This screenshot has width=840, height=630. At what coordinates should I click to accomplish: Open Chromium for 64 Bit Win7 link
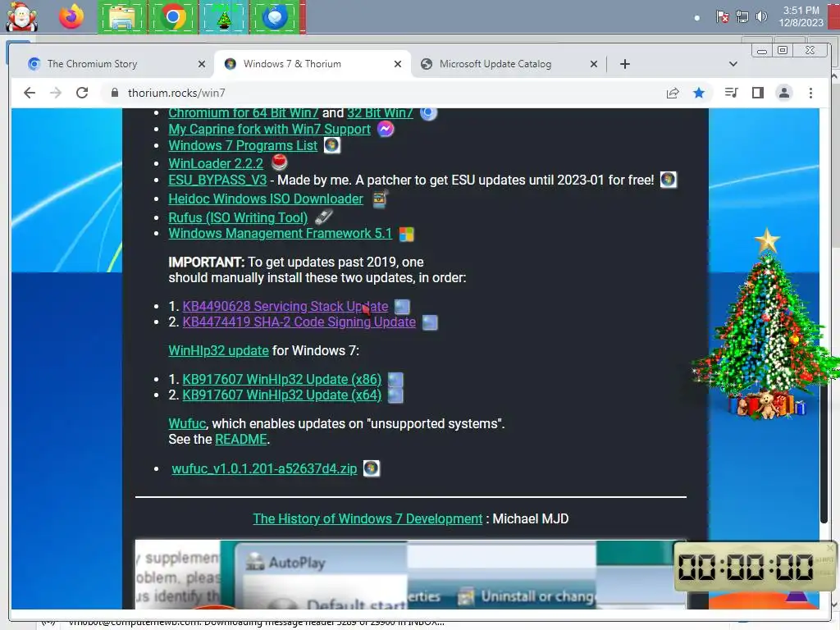coord(243,113)
